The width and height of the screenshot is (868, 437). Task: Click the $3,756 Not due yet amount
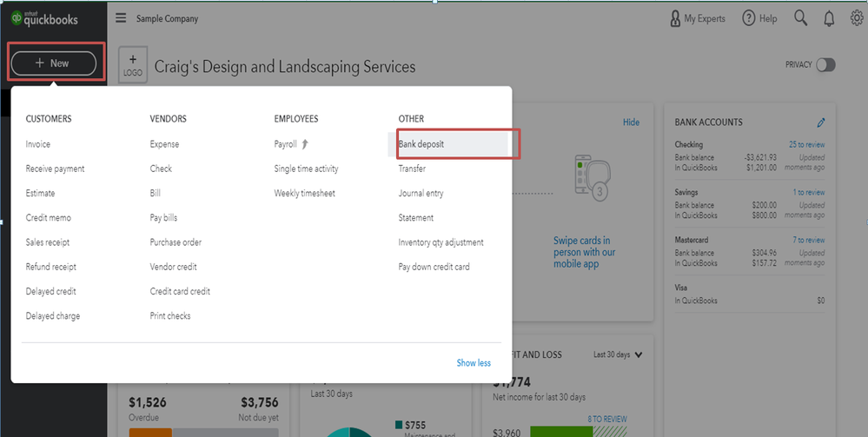click(x=260, y=402)
